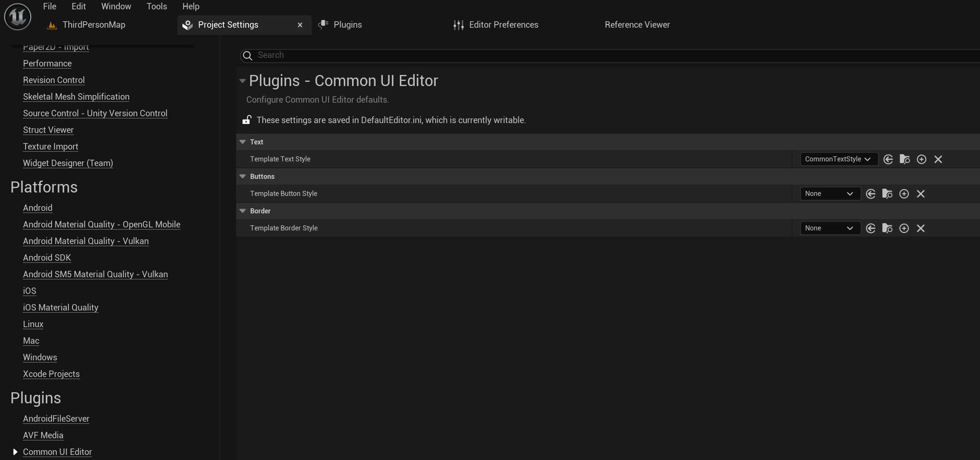Image resolution: width=980 pixels, height=460 pixels.
Task: Use selected asset for Template Text Style
Action: [888, 159]
